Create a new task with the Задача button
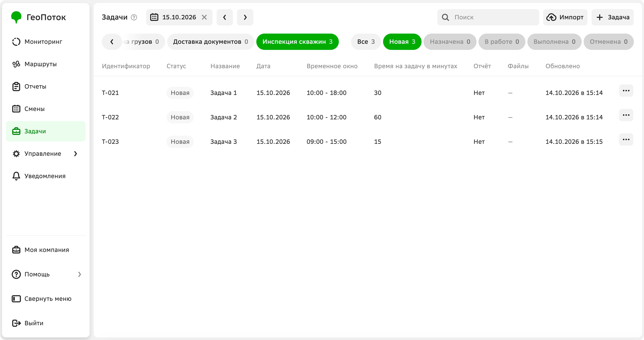Image resolution: width=644 pixels, height=340 pixels. [612, 17]
